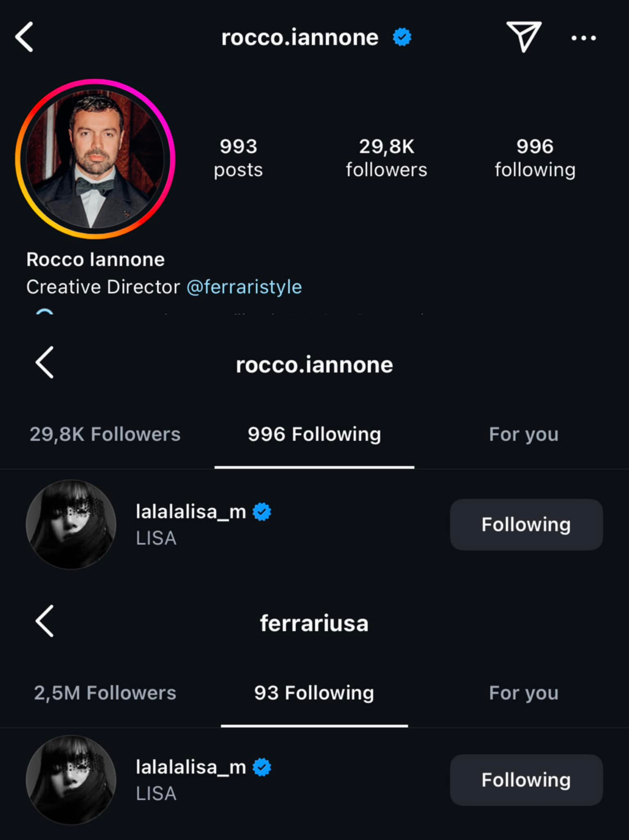Tap the back arrow on the profile header

click(24, 37)
